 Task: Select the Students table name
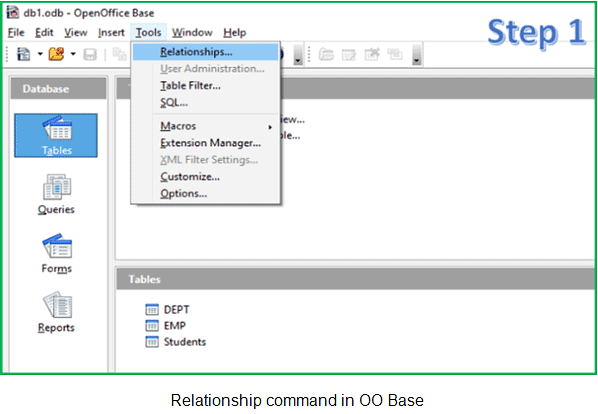coord(185,342)
